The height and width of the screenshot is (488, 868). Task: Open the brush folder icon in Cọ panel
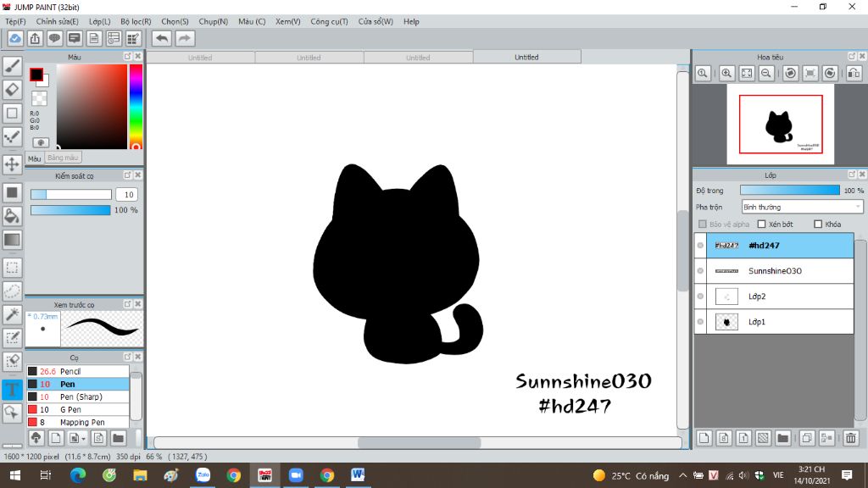[119, 438]
